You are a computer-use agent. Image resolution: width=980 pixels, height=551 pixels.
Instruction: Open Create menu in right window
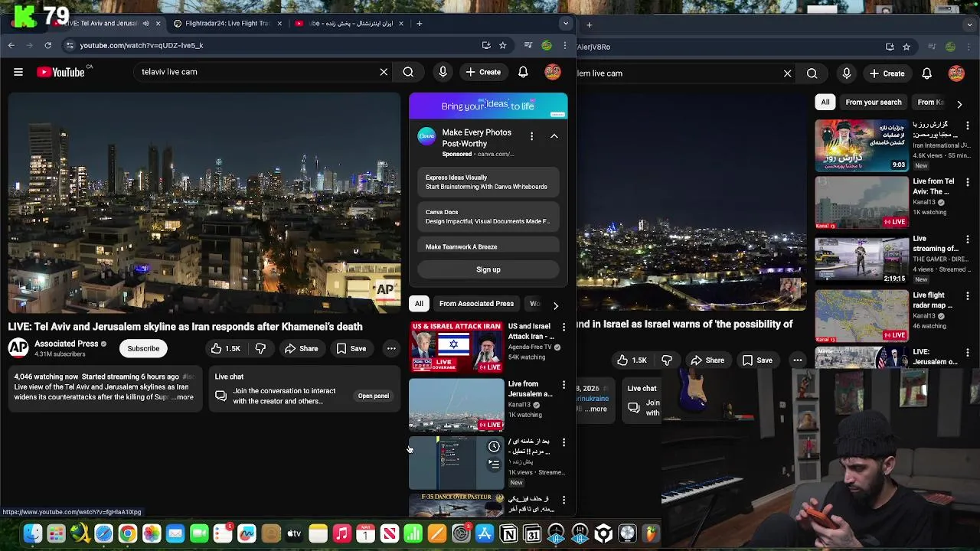point(887,73)
